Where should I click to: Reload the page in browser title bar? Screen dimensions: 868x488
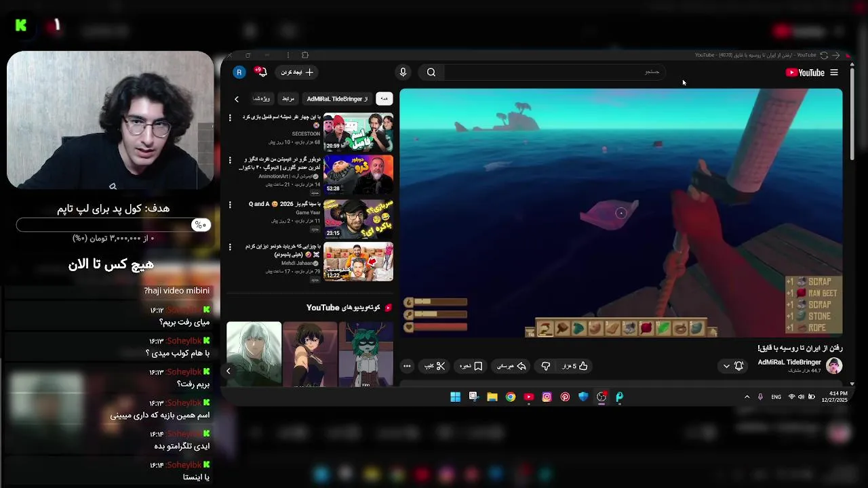824,56
